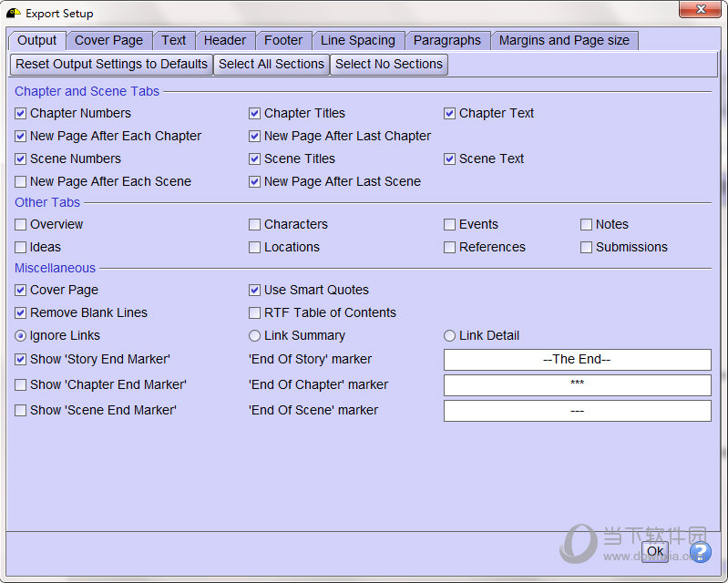
Task: Enable Show 'Chapter End Marker'
Action: (x=20, y=384)
